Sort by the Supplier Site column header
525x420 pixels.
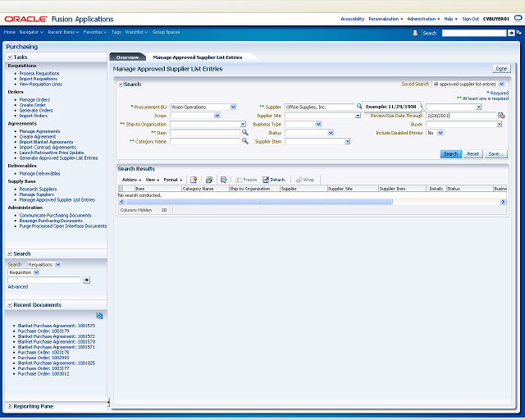353,189
